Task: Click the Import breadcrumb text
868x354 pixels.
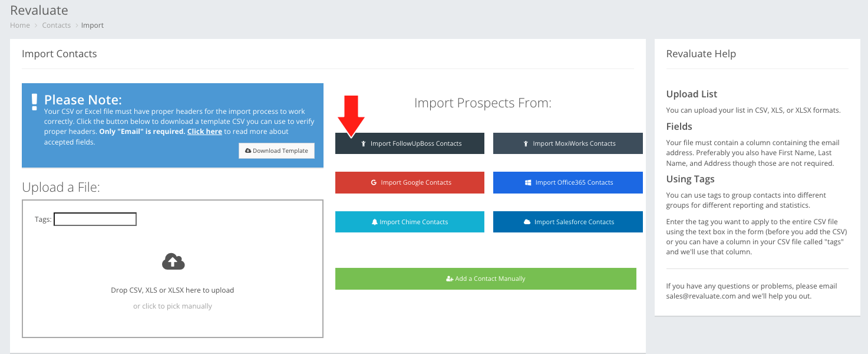Action: (x=93, y=25)
